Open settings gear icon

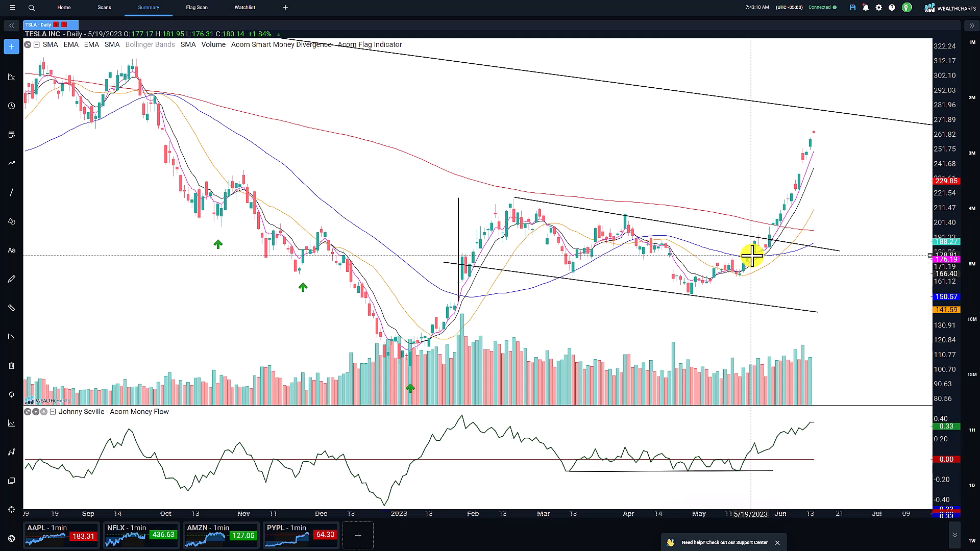click(878, 8)
